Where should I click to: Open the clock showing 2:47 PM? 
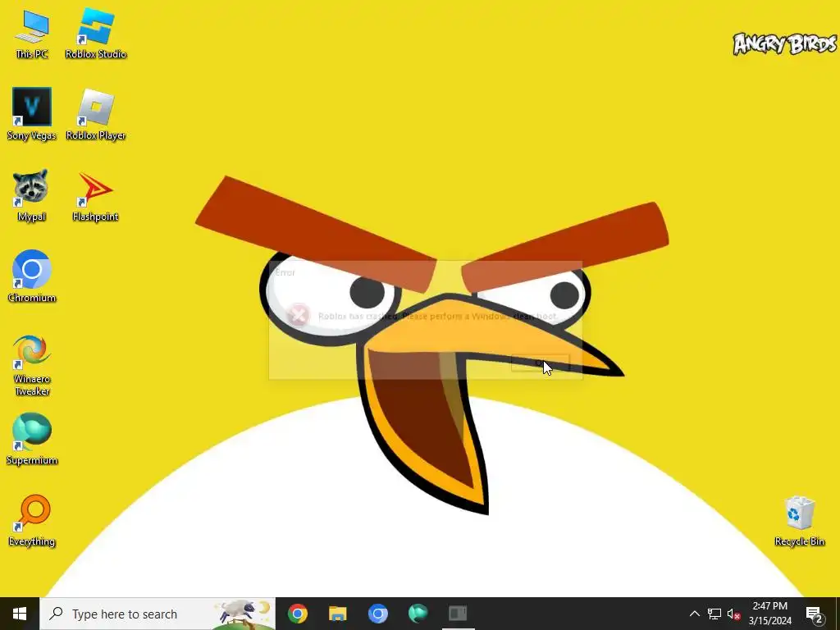(769, 614)
